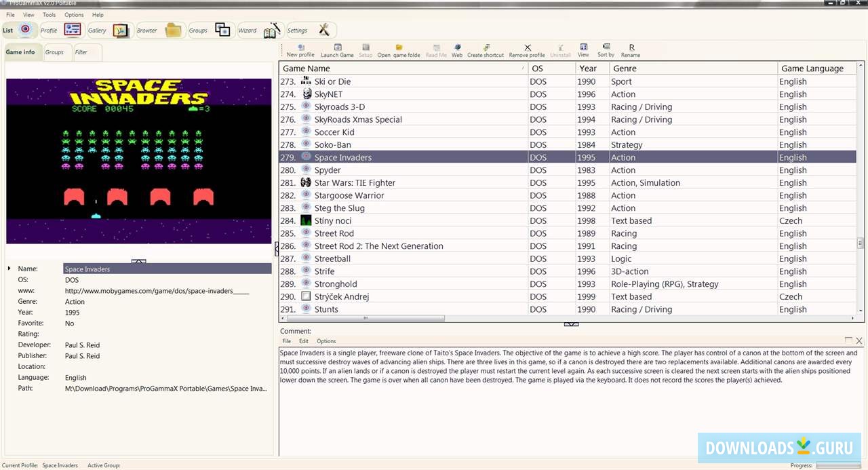
Task: Open the Gallery view icon
Action: click(120, 30)
